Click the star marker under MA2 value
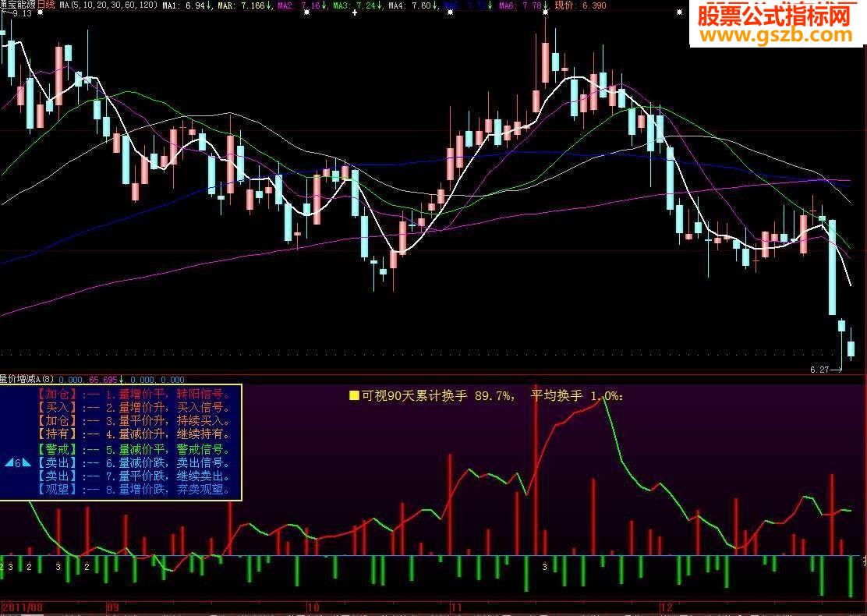Screen dimensions: 867x616 (307, 12)
